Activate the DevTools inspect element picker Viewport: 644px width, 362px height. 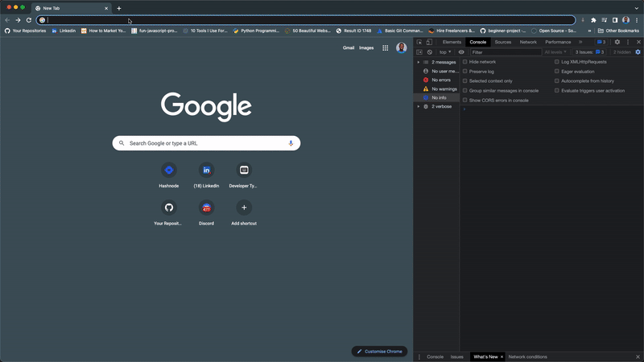tap(419, 42)
